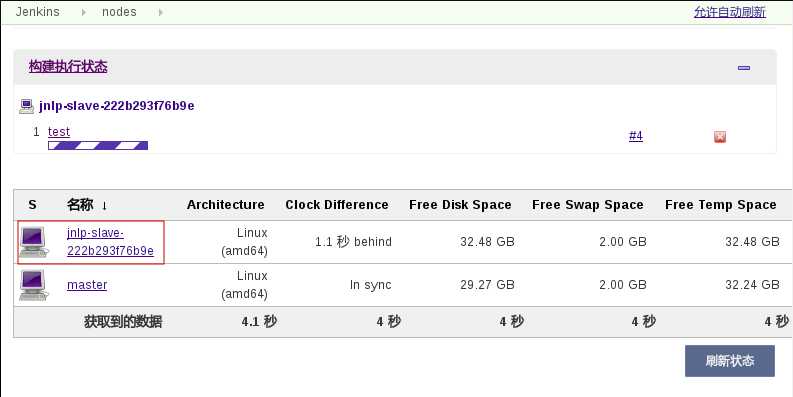
Task: Open build #4 link
Action: (x=636, y=136)
